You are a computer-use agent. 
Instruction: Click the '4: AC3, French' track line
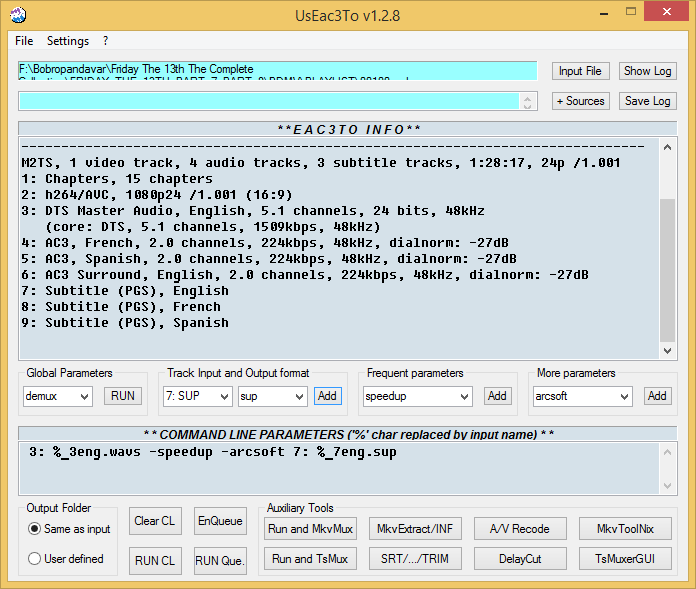[x=265, y=243]
